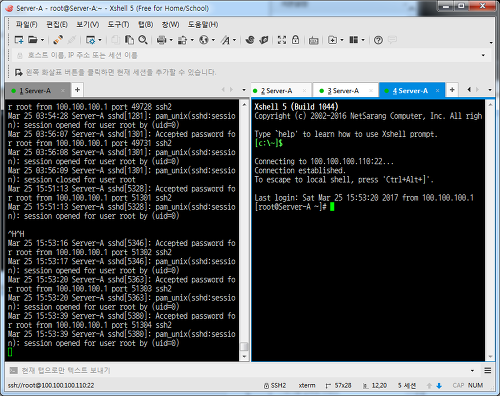Open the 편집(E) menu
The width and height of the screenshot is (500, 396).
57,24
